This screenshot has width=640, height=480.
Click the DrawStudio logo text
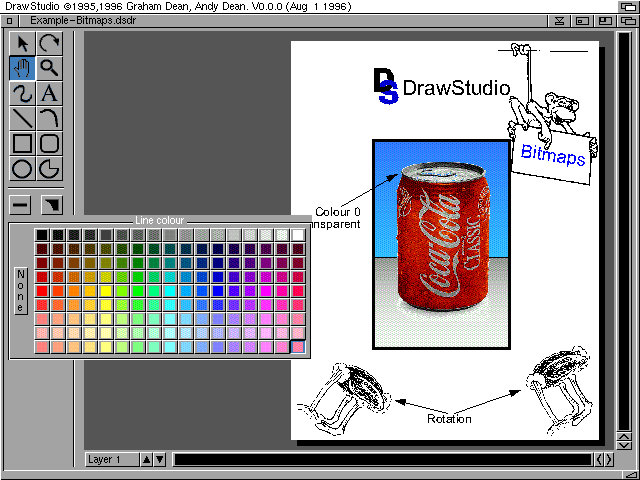(x=456, y=88)
